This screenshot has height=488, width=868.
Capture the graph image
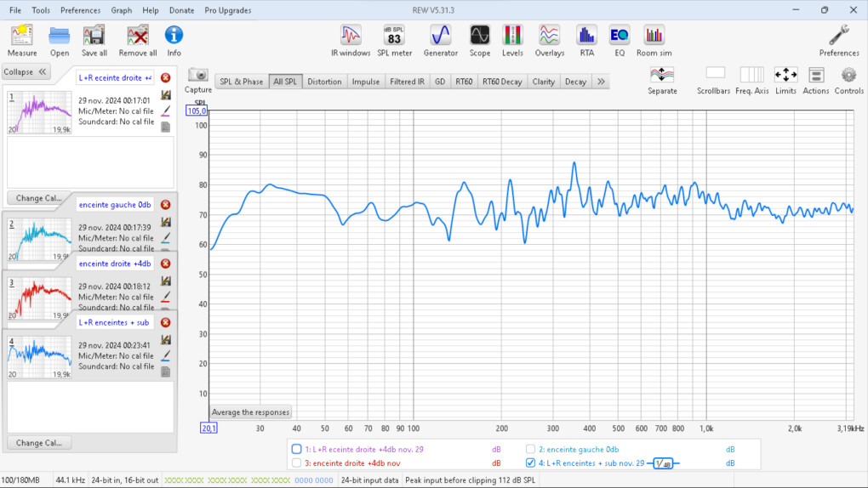[x=197, y=80]
